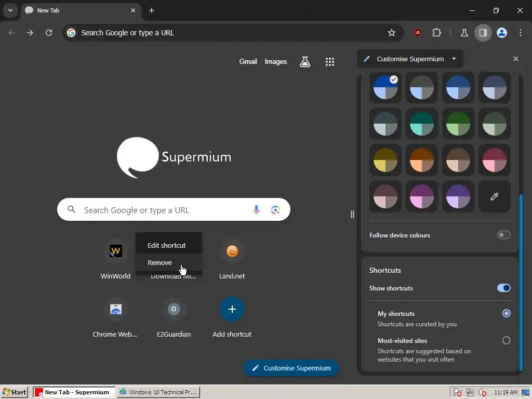Screen dimensions: 532x399
Task: Click the show desktop icon beside clock
Action: coord(526,392)
